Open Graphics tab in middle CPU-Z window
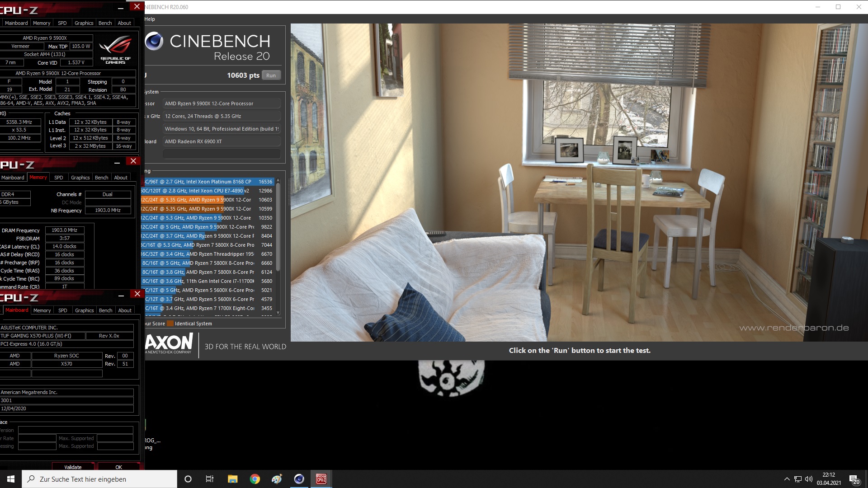 pyautogui.click(x=80, y=178)
